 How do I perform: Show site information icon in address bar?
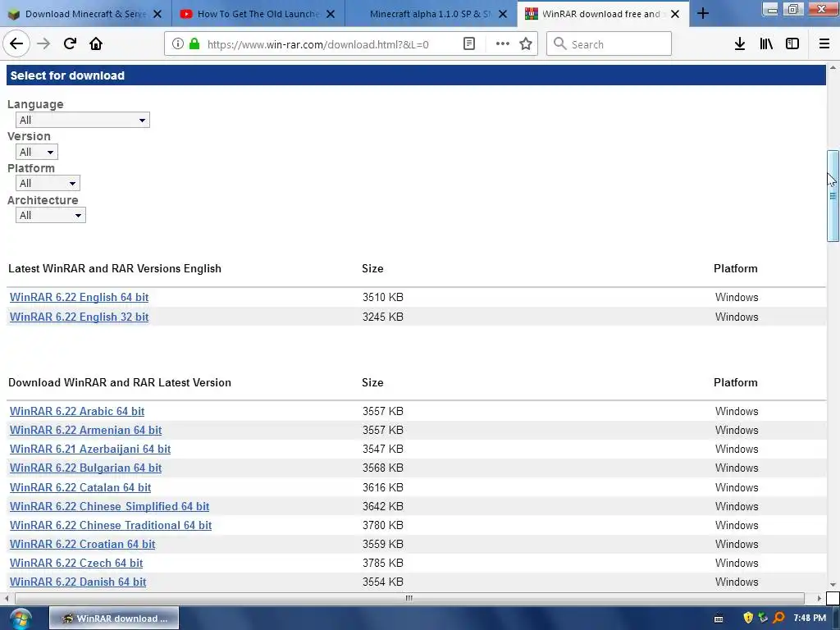178,44
